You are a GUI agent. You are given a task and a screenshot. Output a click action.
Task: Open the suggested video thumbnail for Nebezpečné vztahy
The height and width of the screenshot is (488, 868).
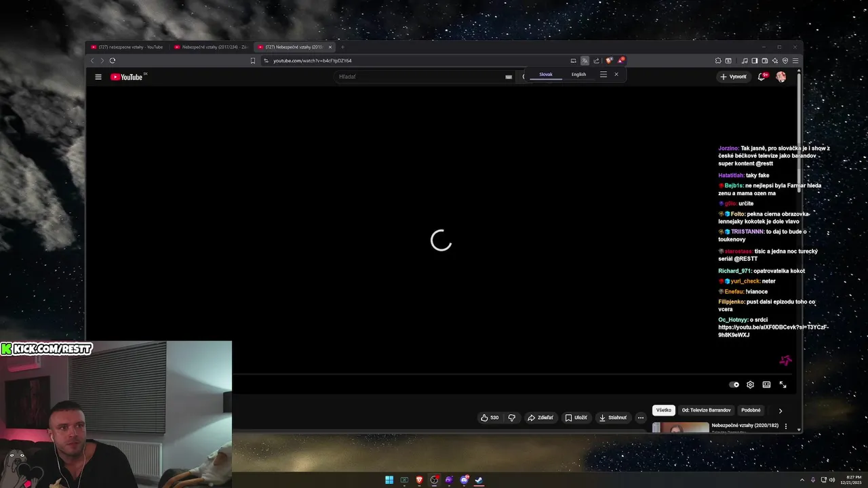(680, 427)
